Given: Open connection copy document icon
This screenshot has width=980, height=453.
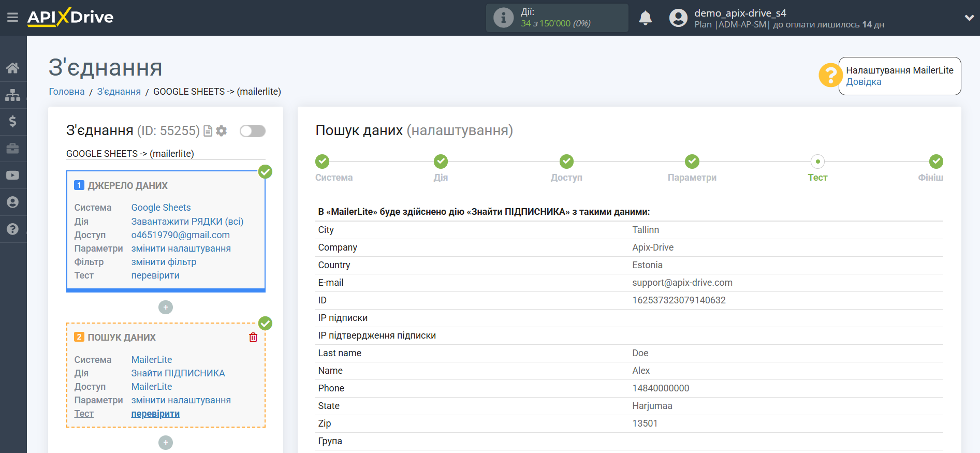Looking at the screenshot, I should pos(208,131).
